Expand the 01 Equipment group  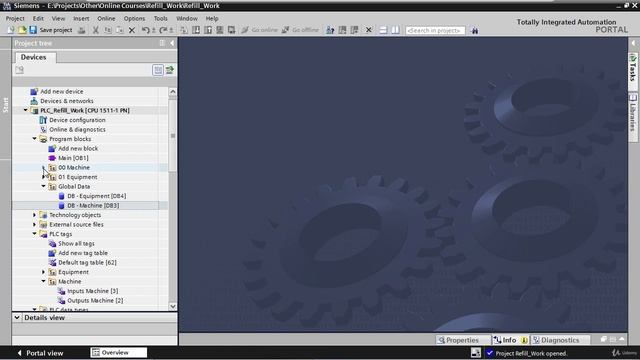coord(43,177)
